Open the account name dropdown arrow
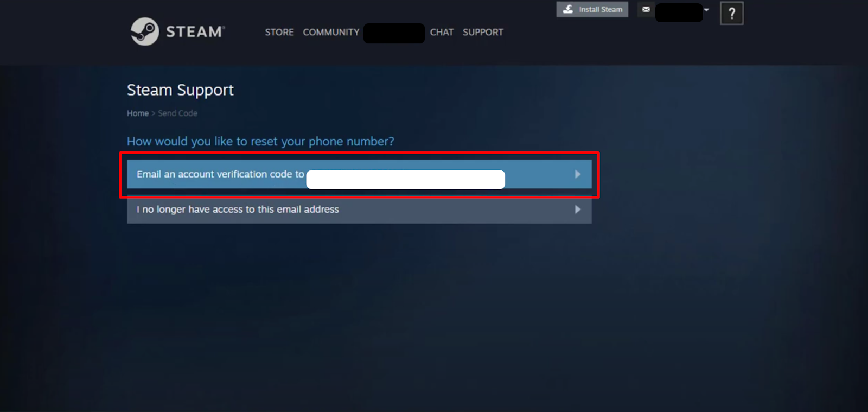Image resolution: width=868 pixels, height=412 pixels. [x=706, y=10]
